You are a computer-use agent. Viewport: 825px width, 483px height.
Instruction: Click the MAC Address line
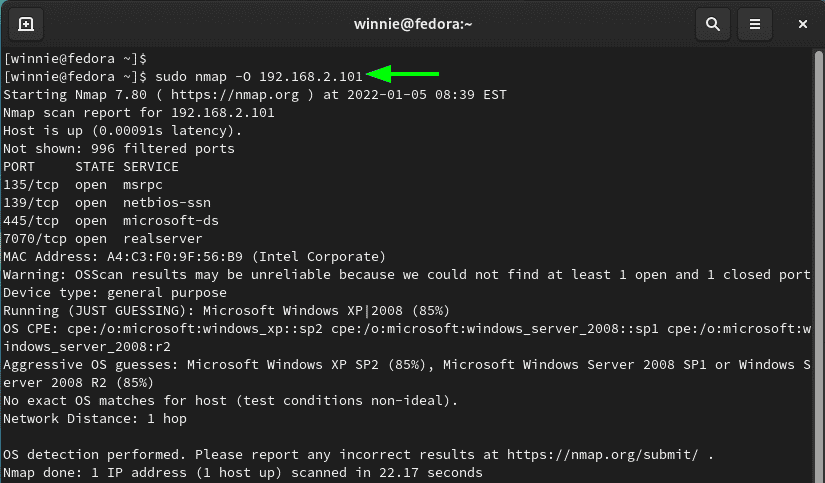[194, 257]
